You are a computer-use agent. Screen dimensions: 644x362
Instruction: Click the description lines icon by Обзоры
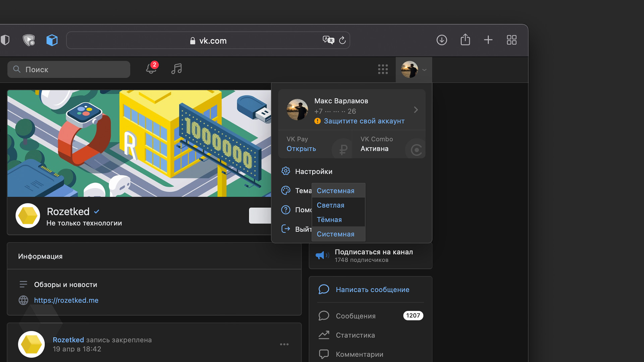[x=23, y=284]
